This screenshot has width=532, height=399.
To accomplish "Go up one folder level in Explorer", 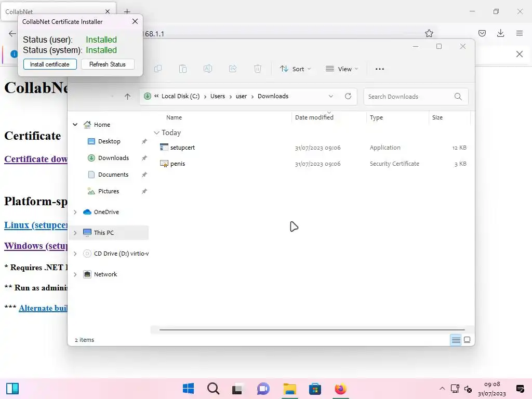I will 128,96.
